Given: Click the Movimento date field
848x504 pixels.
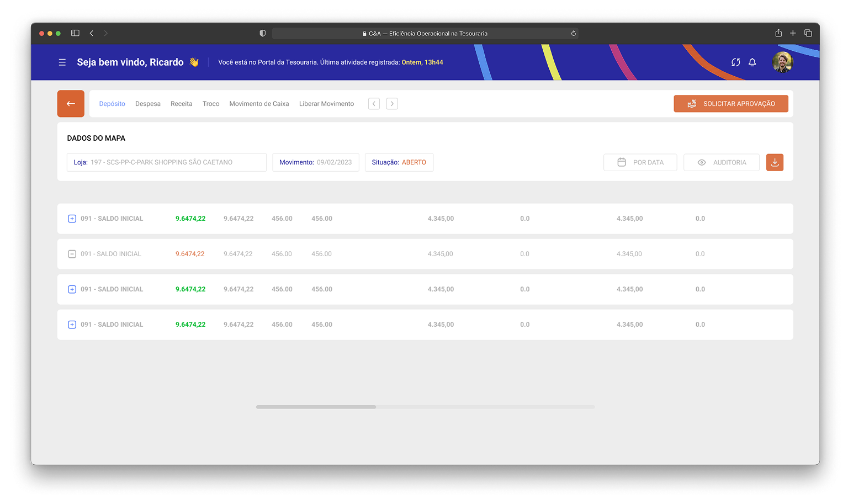Looking at the screenshot, I should 316,162.
